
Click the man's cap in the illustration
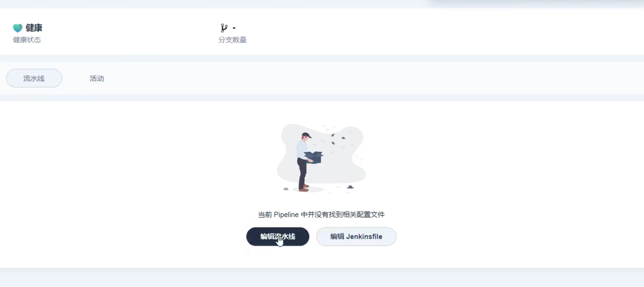[x=306, y=135]
